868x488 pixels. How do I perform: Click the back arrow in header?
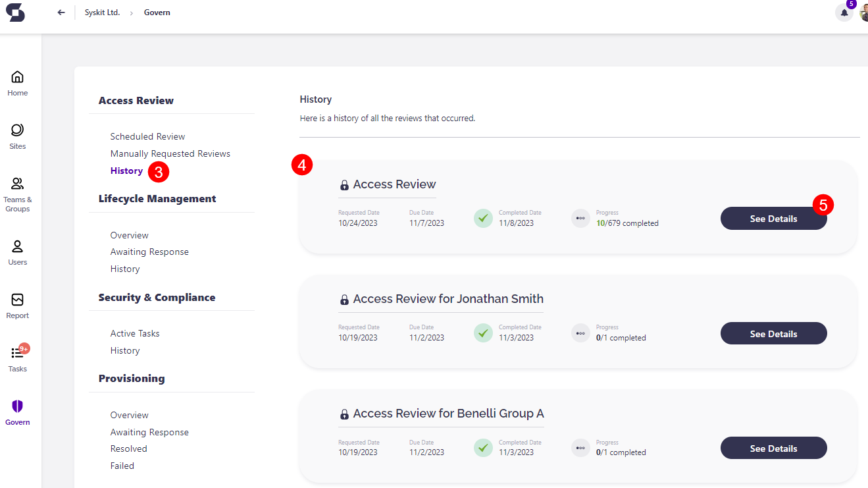(61, 13)
